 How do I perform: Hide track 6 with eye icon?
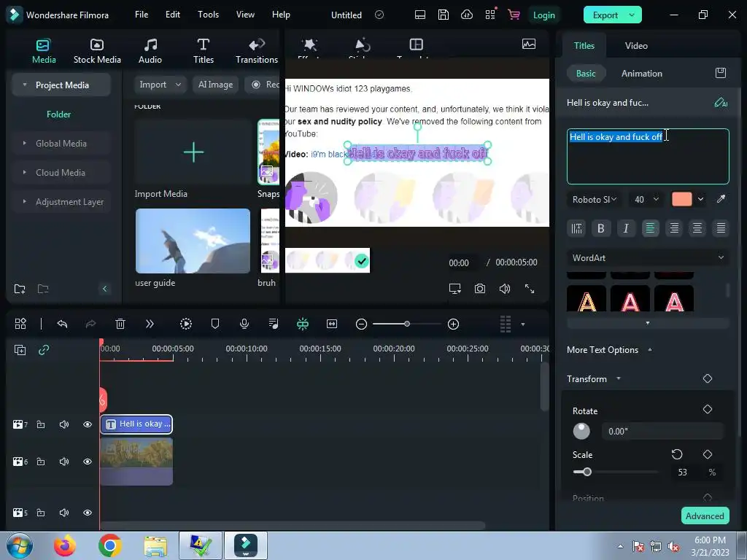[x=88, y=462]
